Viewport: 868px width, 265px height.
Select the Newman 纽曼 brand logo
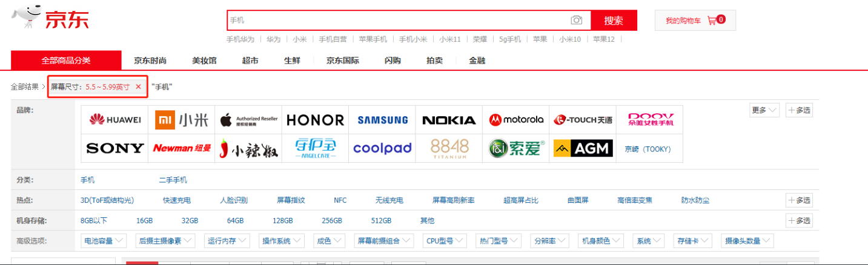click(182, 148)
